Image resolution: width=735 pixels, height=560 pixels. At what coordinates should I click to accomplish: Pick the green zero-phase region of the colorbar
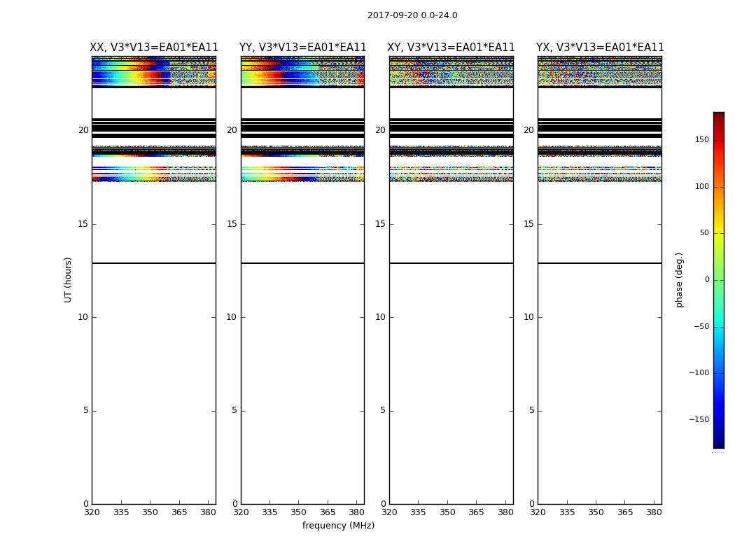(x=719, y=280)
